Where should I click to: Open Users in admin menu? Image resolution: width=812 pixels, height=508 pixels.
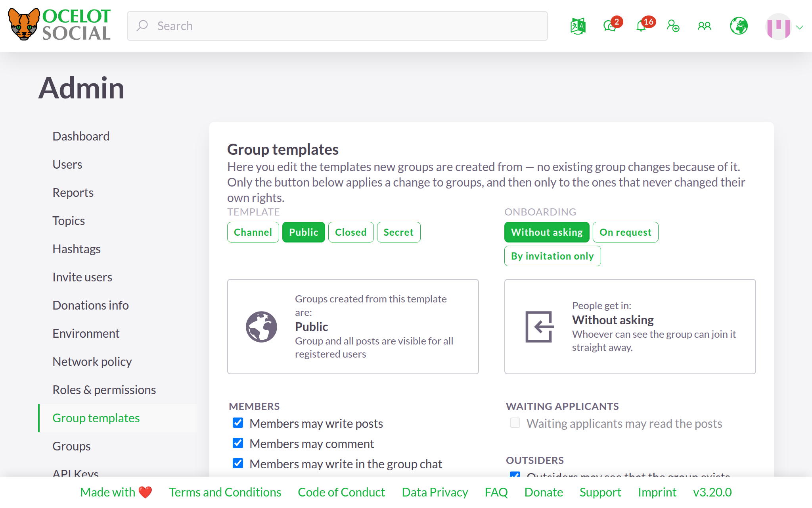click(117, 165)
